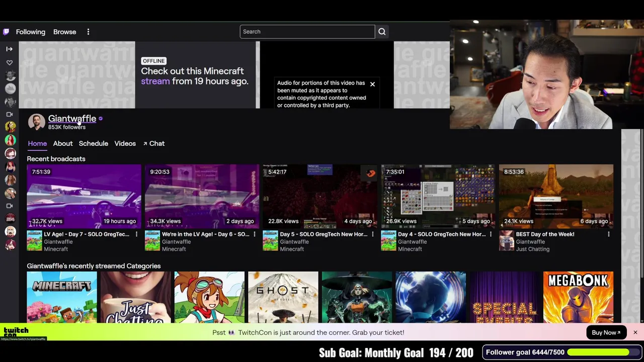The height and width of the screenshot is (362, 644).
Task: Pop out the Chat tab
Action: point(154,143)
